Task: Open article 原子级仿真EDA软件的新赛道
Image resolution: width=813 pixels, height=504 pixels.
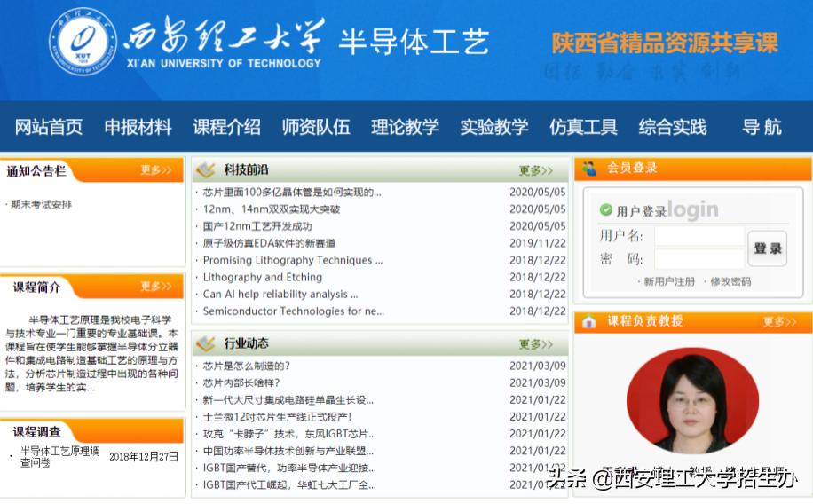Action: pos(269,243)
